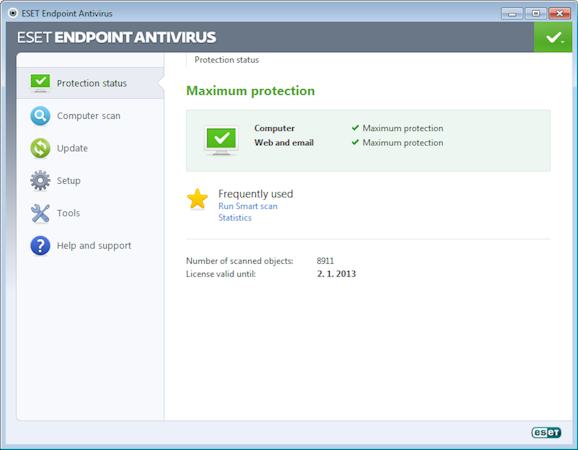Click the Web and email label

tap(284, 143)
